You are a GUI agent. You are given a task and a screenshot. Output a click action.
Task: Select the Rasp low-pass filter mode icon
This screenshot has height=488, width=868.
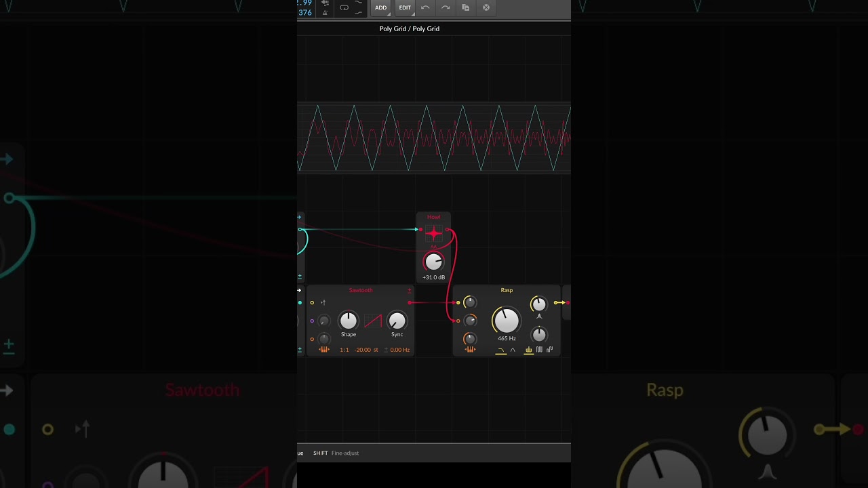[501, 350]
